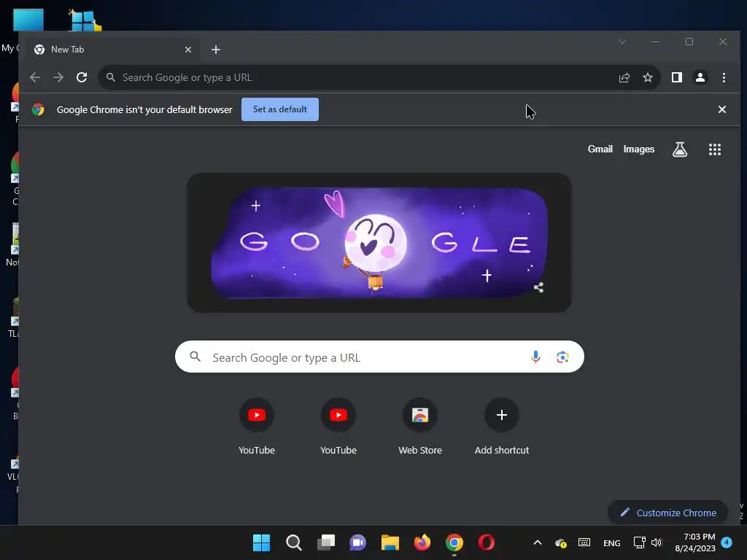The width and height of the screenshot is (747, 560).
Task: Search by image with Lens icon
Action: 562,357
